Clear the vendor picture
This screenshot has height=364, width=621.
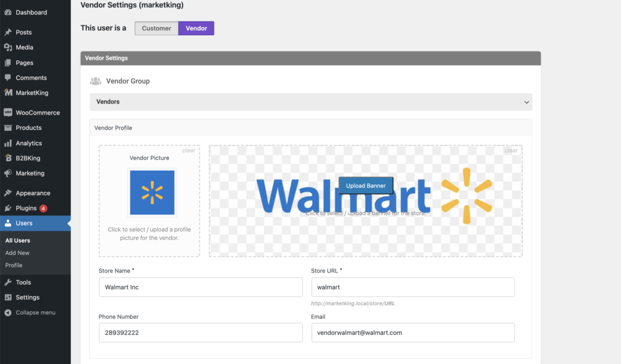[189, 150]
